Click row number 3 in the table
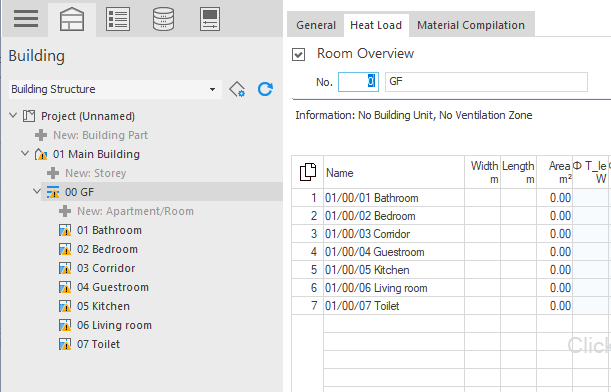This screenshot has width=611, height=392. click(308, 234)
